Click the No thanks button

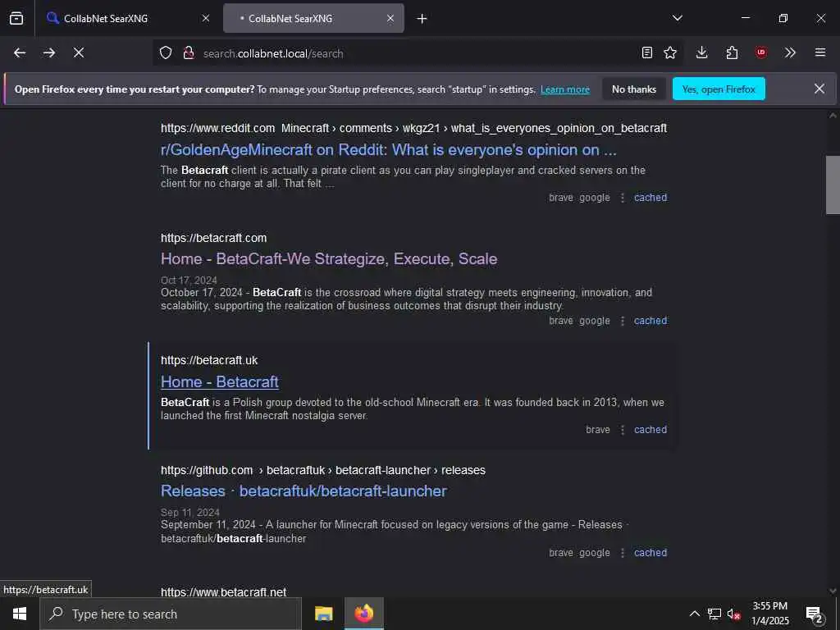[x=634, y=89]
